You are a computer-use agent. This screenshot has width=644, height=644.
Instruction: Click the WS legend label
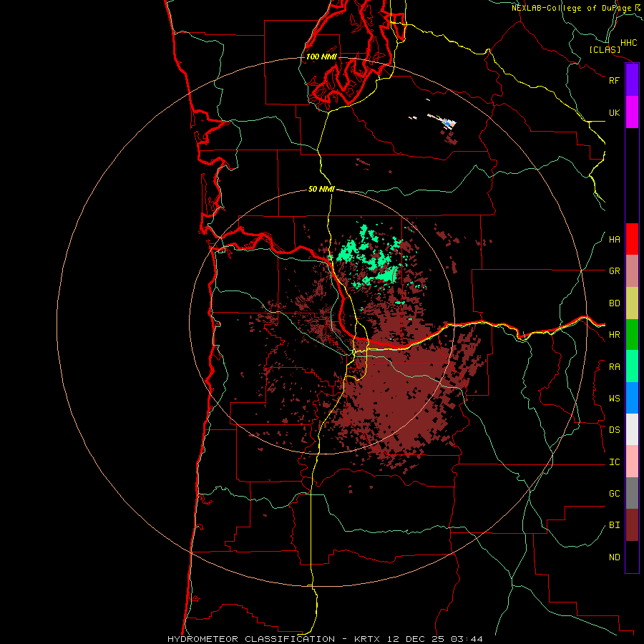coord(614,398)
